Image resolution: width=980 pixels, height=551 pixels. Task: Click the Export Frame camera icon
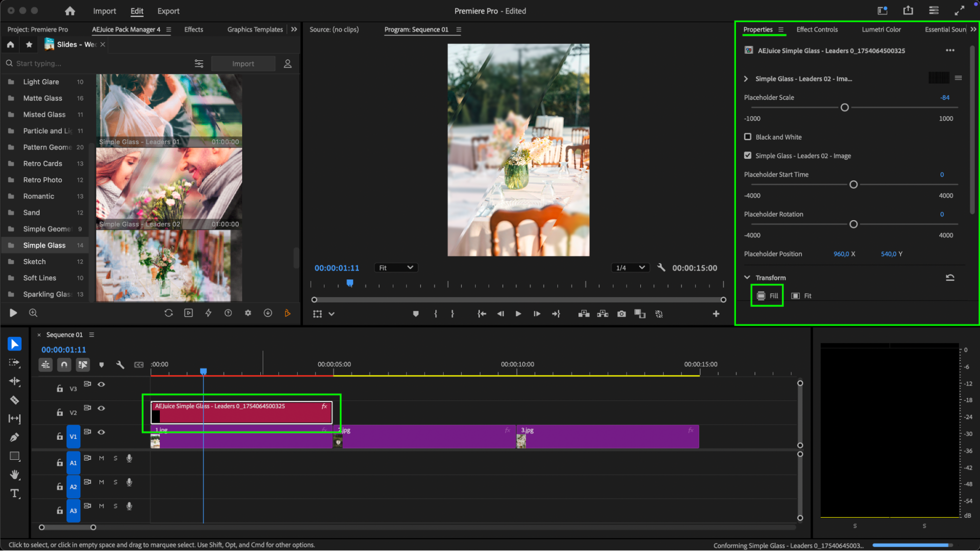click(x=621, y=314)
